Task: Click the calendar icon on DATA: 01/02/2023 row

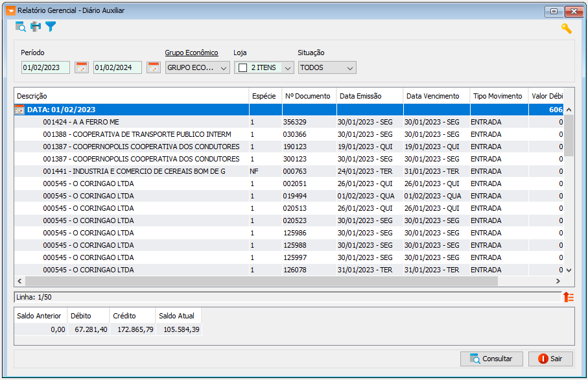Action: (x=19, y=110)
